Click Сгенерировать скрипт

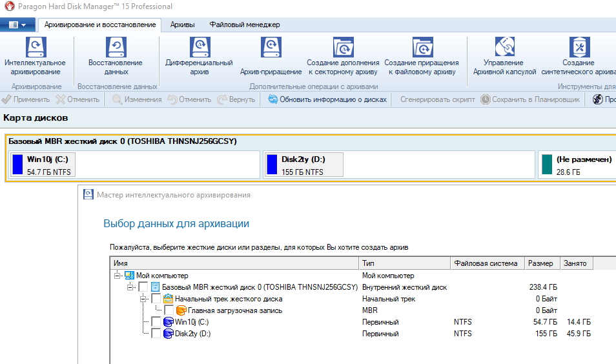pyautogui.click(x=437, y=99)
